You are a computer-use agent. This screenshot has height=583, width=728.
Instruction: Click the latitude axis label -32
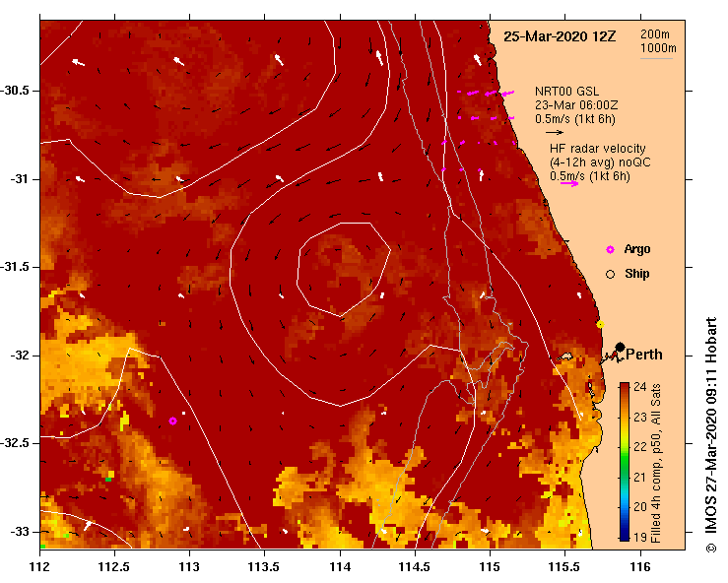click(21, 356)
